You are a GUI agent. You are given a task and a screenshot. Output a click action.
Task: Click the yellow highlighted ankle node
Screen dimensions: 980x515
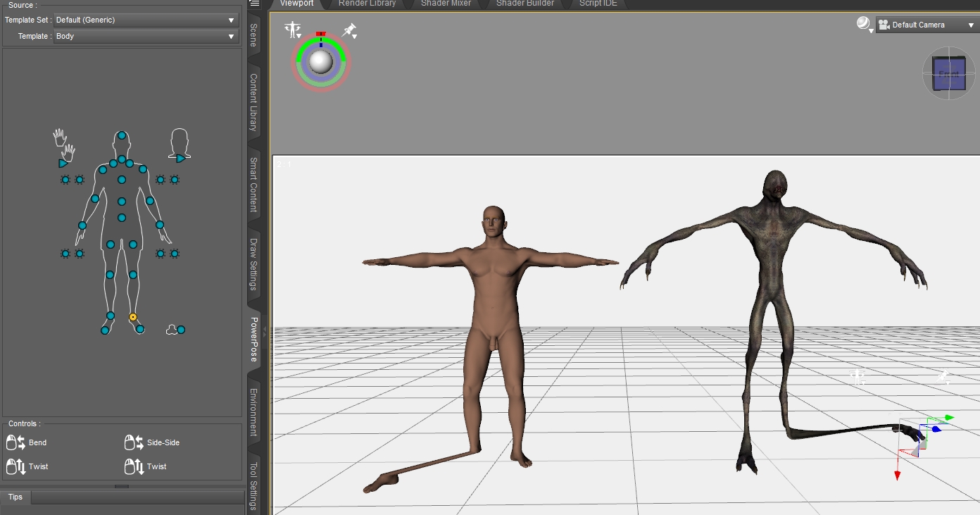tap(133, 318)
